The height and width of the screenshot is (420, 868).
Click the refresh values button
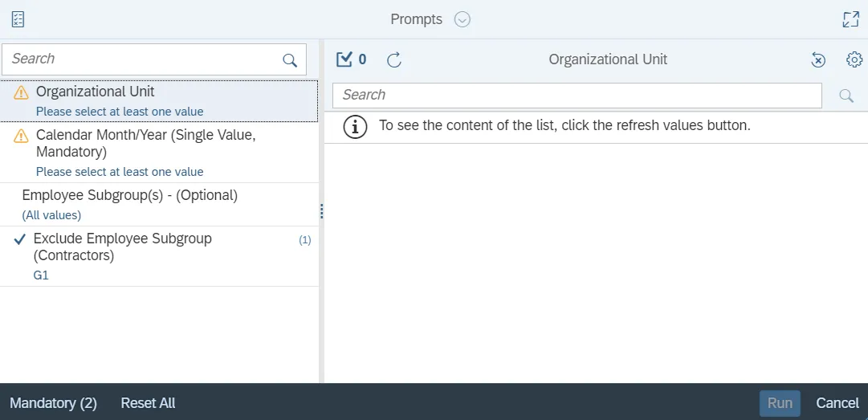(x=393, y=59)
